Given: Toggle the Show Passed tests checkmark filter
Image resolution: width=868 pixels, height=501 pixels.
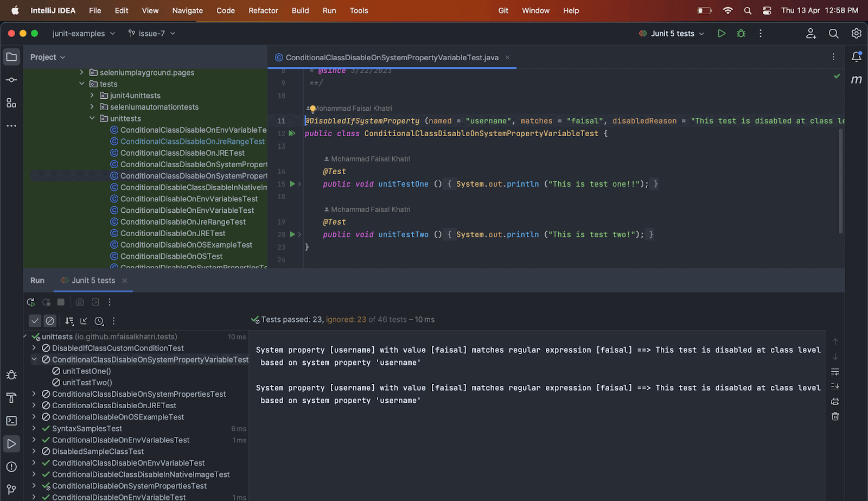Looking at the screenshot, I should [x=35, y=321].
